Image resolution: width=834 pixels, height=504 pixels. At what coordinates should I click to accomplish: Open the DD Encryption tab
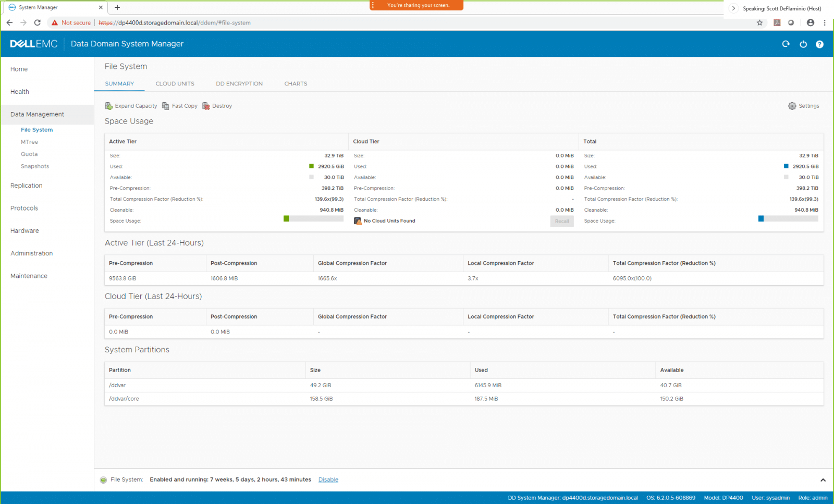(239, 83)
